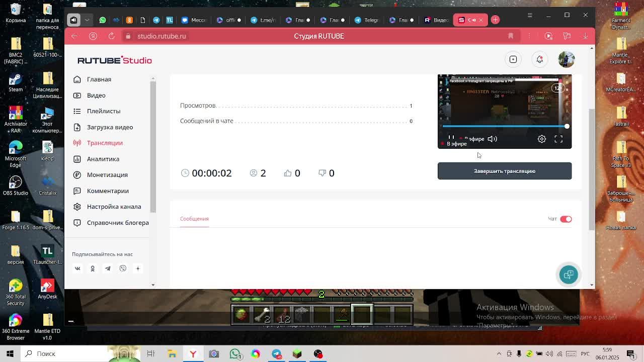The height and width of the screenshot is (362, 644).
Task: Bookmark the page with bookmark icon
Action: point(511,36)
